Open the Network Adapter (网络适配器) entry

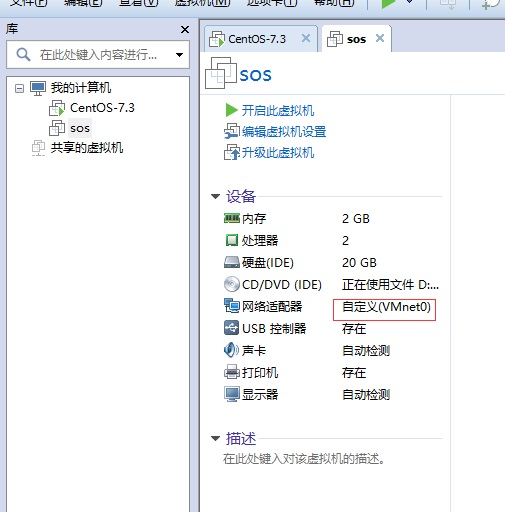click(272, 307)
